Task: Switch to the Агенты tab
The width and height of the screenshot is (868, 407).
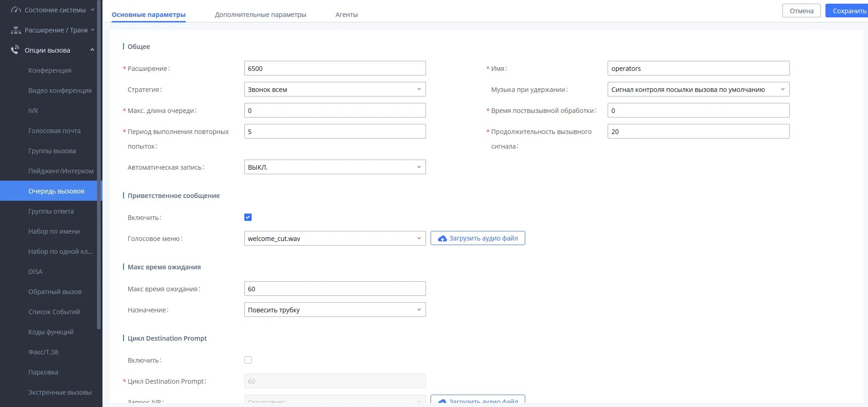Action: [x=346, y=15]
